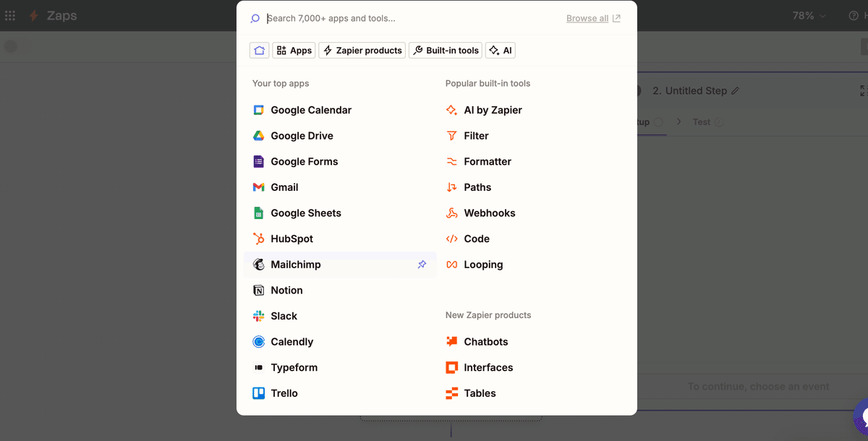Image resolution: width=868 pixels, height=441 pixels.
Task: Select the Code tool label
Action: pyautogui.click(x=477, y=239)
